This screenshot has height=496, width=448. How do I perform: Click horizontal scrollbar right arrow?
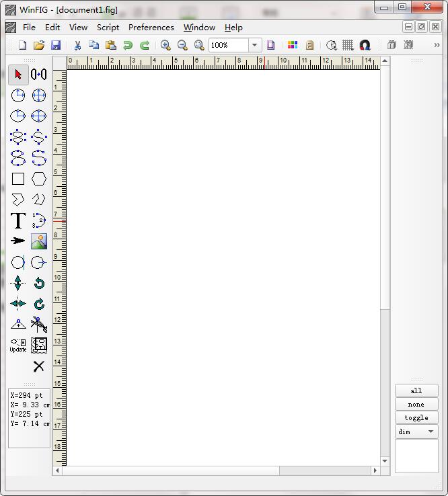375,470
